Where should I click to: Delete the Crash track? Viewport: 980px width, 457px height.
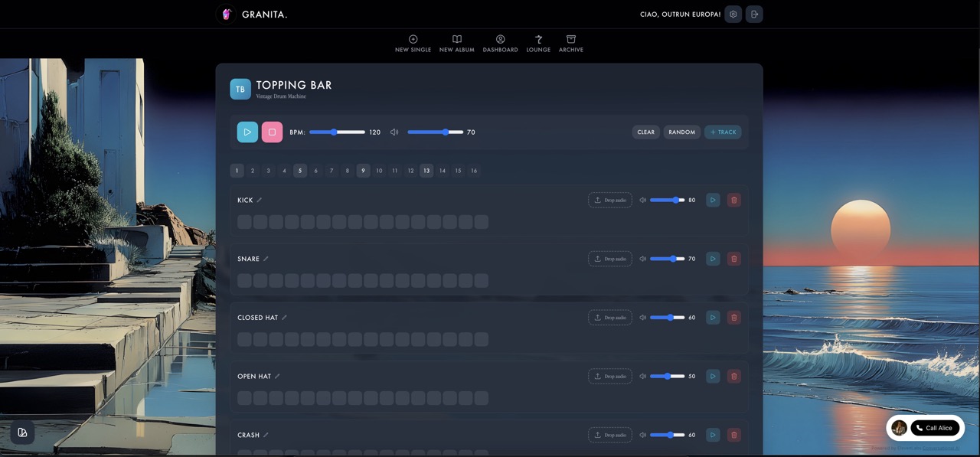click(x=733, y=435)
